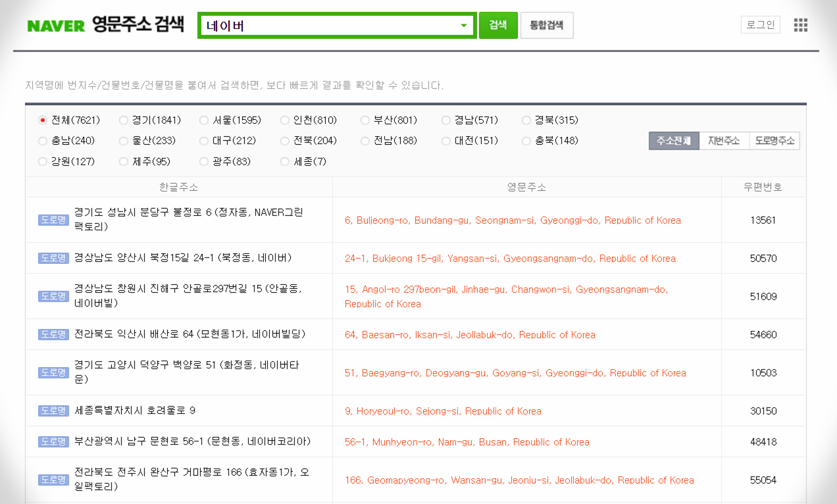This screenshot has height=504, width=837.
Task: Select the 광주(83) region filter
Action: click(204, 161)
